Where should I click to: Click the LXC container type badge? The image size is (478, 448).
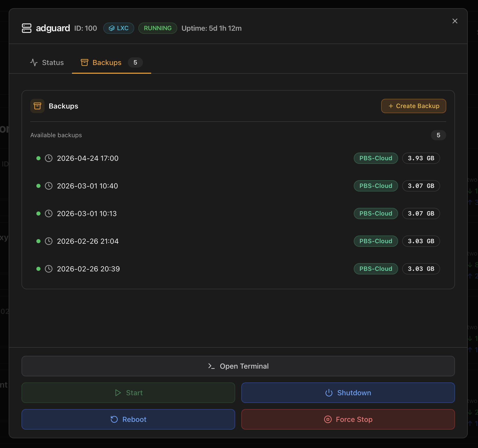[119, 28]
